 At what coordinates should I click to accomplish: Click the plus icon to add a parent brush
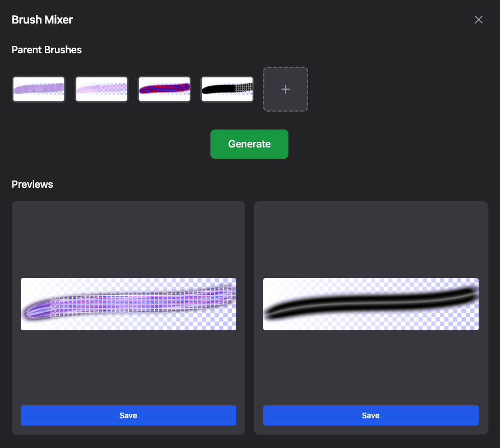tap(286, 89)
